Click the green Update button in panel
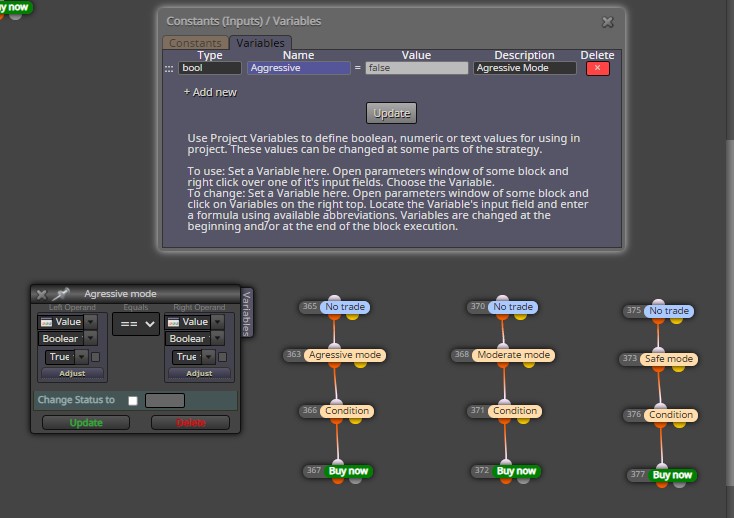 pyautogui.click(x=86, y=423)
